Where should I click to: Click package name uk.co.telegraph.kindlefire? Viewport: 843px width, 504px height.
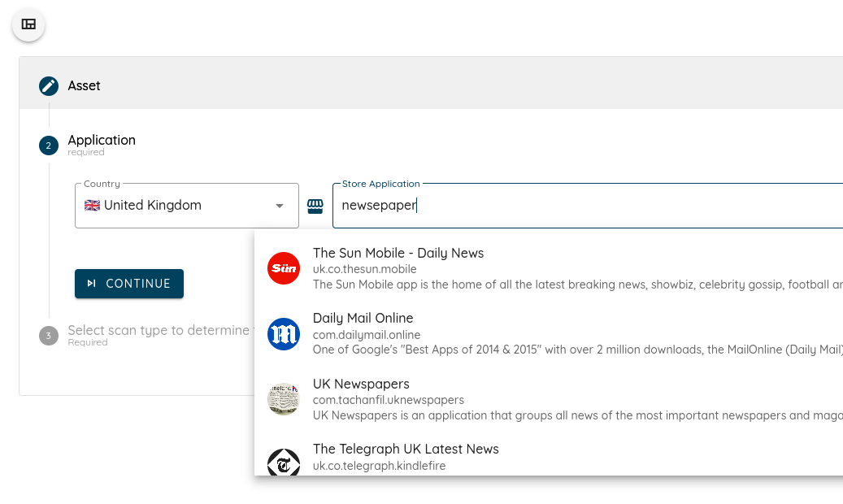(x=379, y=466)
